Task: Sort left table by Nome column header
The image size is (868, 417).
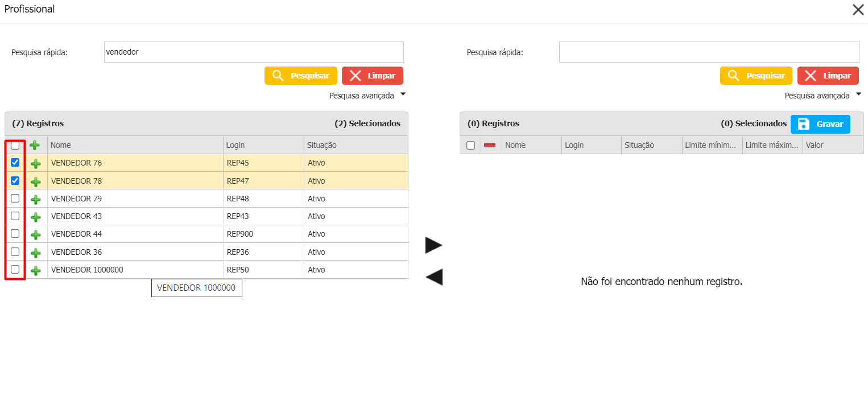Action: click(135, 145)
